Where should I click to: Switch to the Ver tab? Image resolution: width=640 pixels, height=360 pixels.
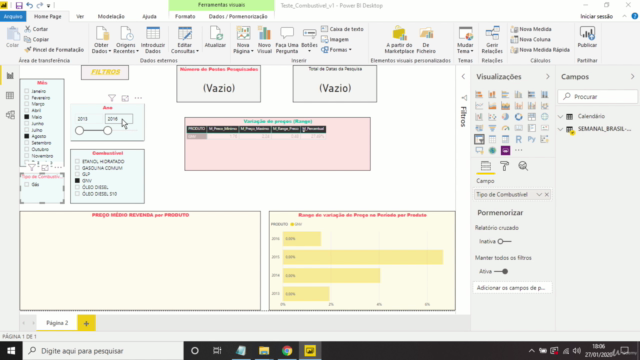coord(80,16)
